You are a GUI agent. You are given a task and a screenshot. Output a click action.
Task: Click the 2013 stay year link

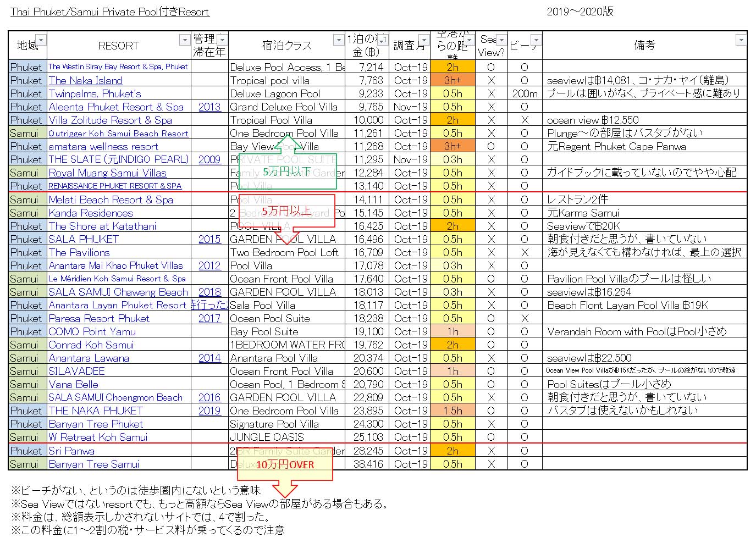[209, 107]
